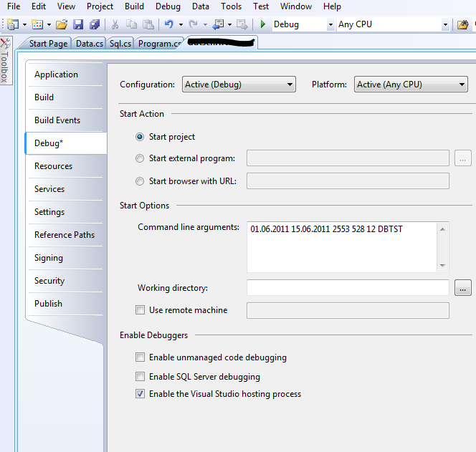The height and width of the screenshot is (452, 476).
Task: Open the View menu
Action: click(66, 6)
